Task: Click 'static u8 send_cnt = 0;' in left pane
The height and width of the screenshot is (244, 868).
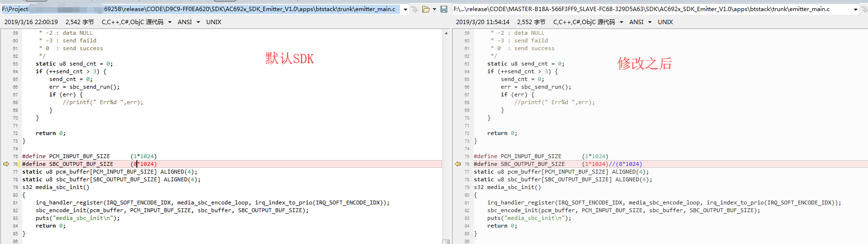Action: 74,64
